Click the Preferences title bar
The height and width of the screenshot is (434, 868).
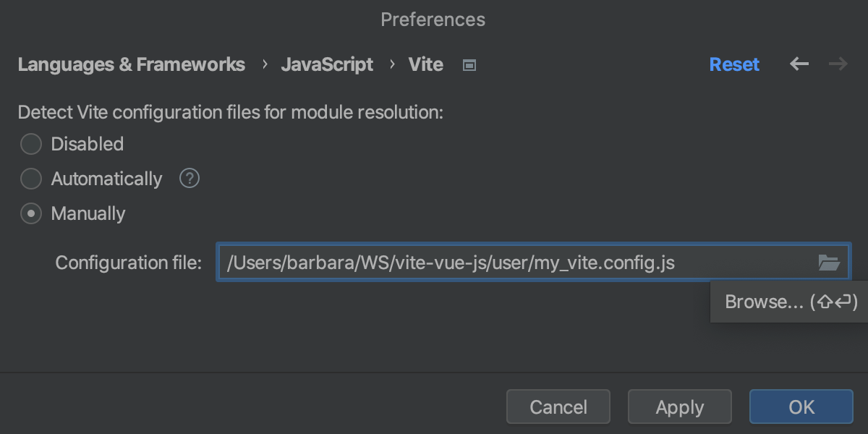pyautogui.click(x=433, y=20)
